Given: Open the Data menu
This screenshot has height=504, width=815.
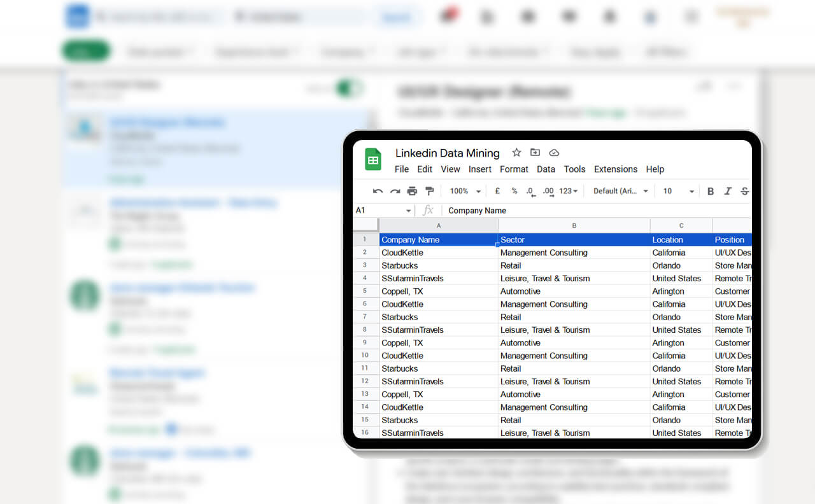Looking at the screenshot, I should (x=546, y=169).
